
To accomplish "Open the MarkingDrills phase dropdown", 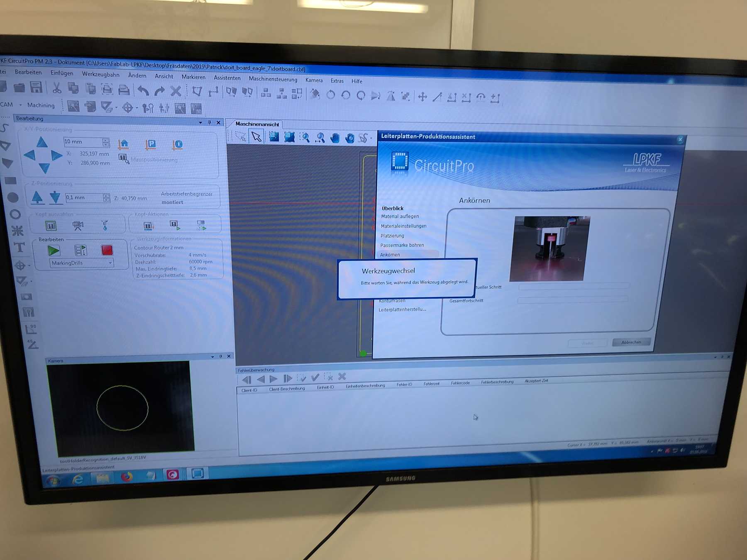I will pos(110,263).
